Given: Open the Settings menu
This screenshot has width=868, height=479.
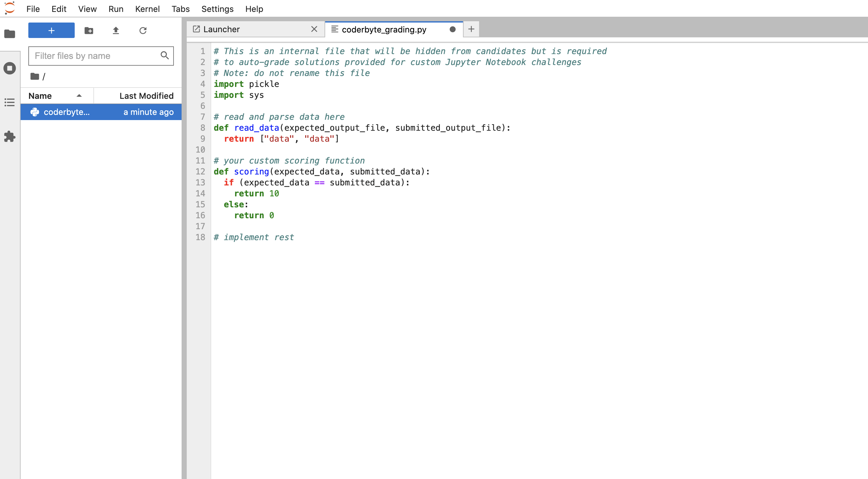Looking at the screenshot, I should (217, 9).
